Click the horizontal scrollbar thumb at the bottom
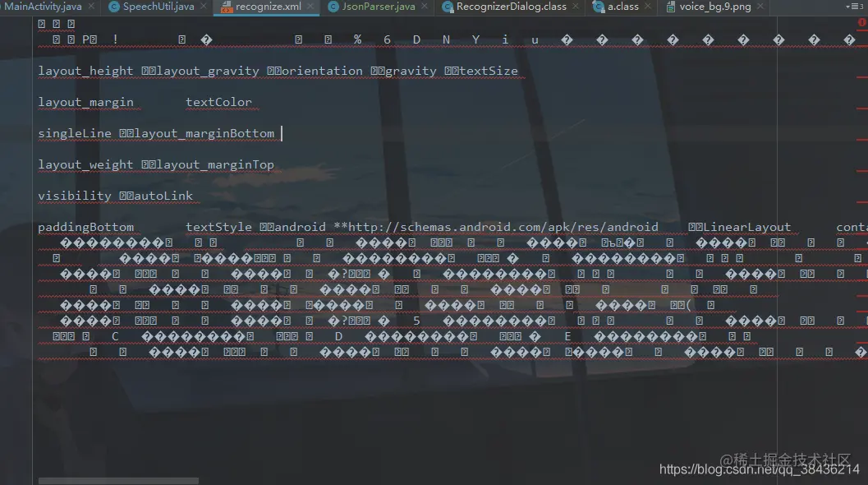Image resolution: width=868 pixels, height=485 pixels. point(118,481)
